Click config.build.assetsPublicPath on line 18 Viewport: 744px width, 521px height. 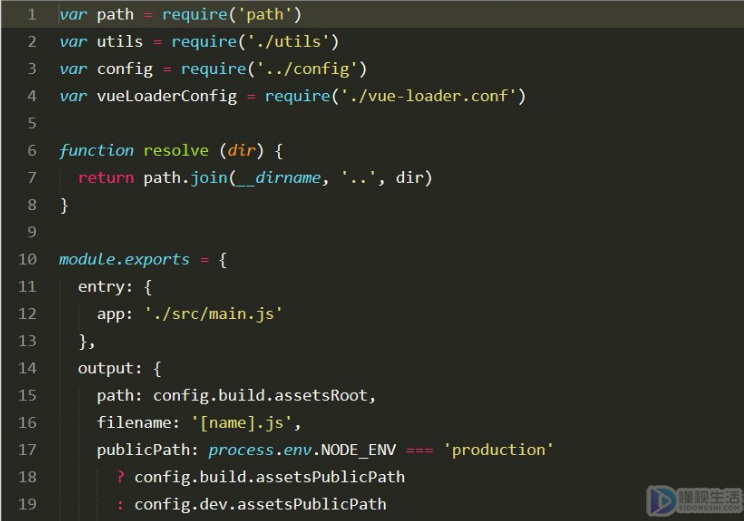tap(270, 477)
